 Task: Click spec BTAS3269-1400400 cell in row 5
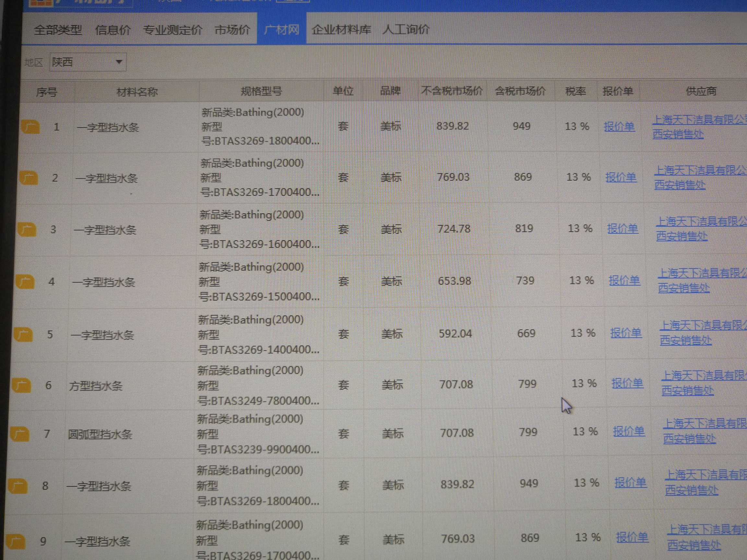pyautogui.click(x=259, y=334)
